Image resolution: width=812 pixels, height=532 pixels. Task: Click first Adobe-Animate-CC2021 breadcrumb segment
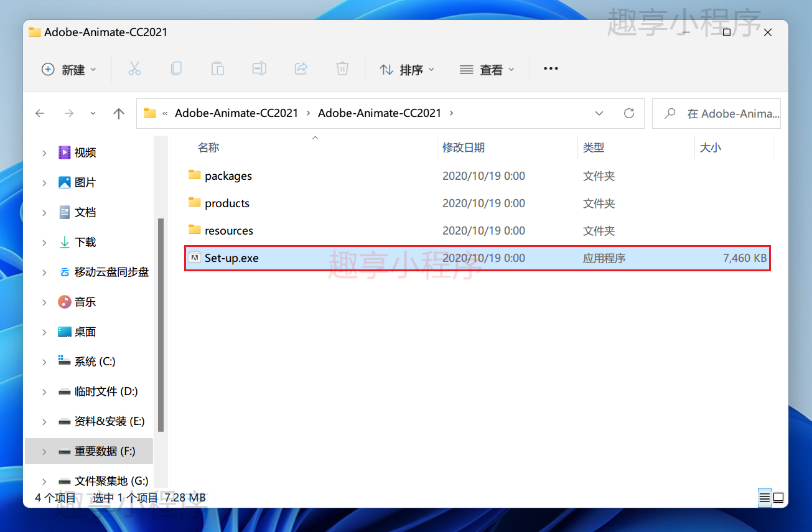(236, 113)
